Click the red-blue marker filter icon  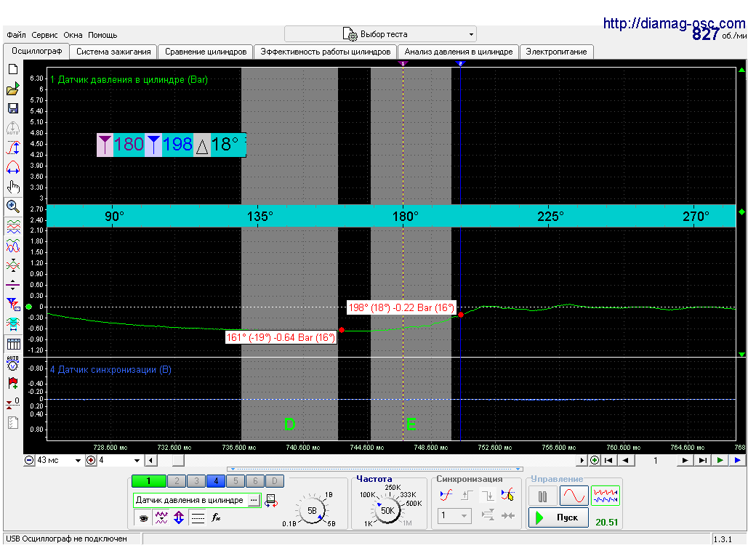click(x=13, y=305)
